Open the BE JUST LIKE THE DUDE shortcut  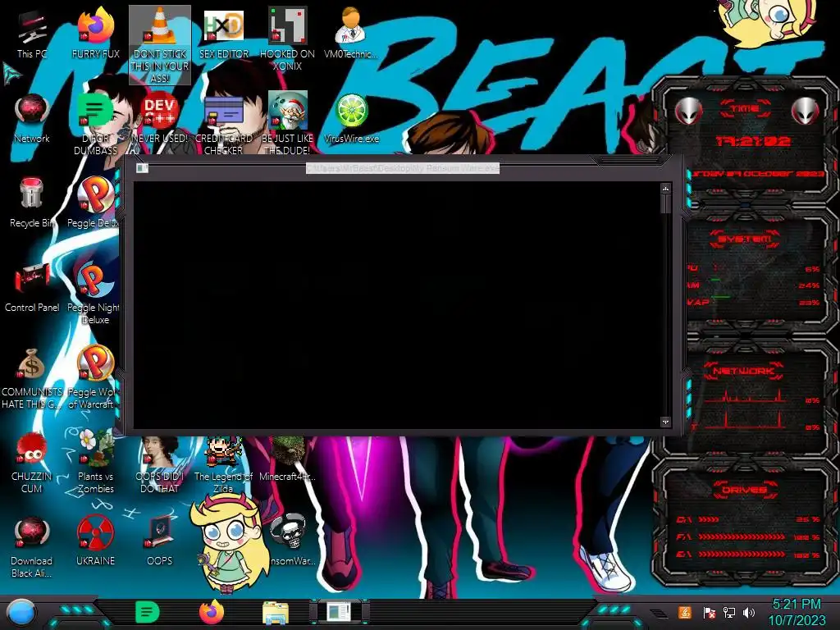(287, 125)
